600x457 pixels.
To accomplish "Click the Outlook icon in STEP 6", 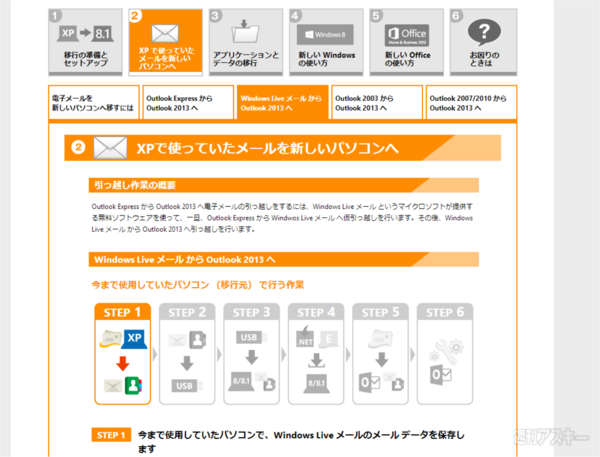I will pyautogui.click(x=440, y=374).
